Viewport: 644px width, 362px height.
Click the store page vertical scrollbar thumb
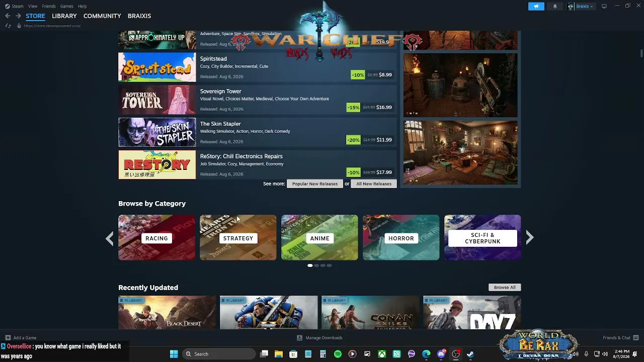click(641, 53)
